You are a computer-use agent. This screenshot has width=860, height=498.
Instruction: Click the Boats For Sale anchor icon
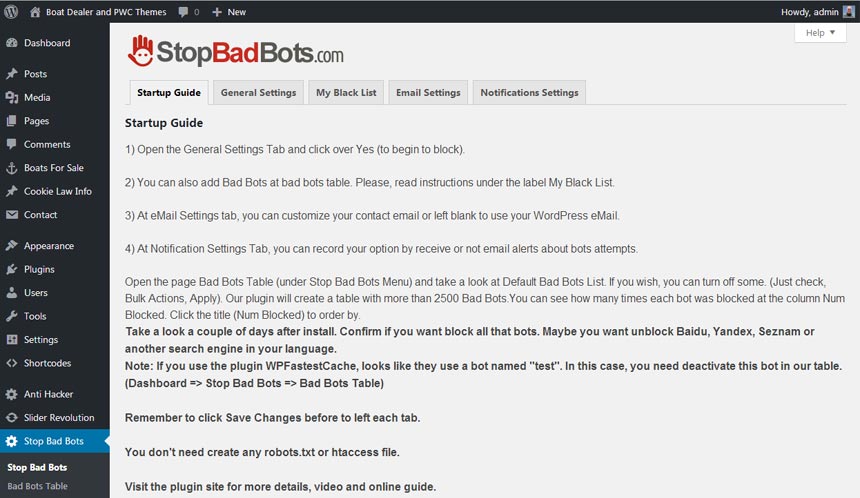pyautogui.click(x=12, y=168)
